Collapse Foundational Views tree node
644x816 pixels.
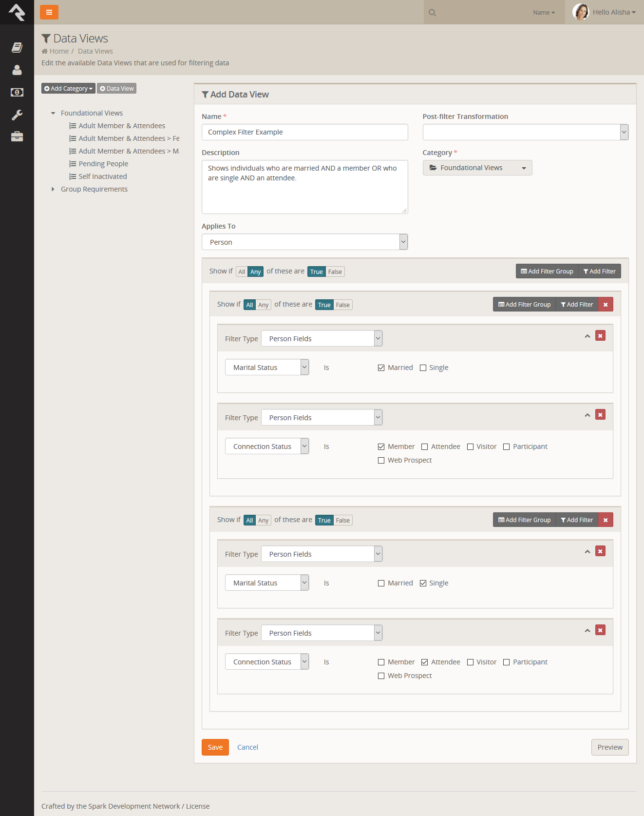pyautogui.click(x=53, y=113)
